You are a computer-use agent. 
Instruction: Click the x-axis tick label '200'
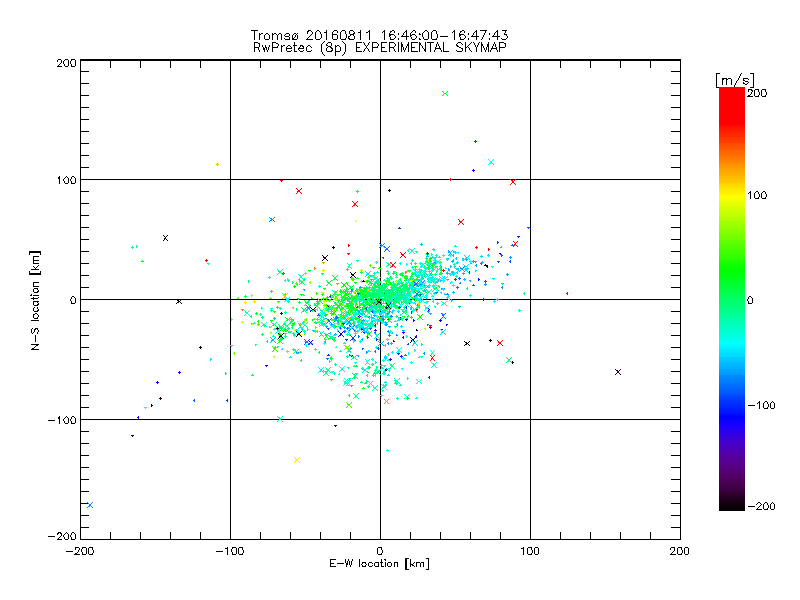(x=680, y=551)
